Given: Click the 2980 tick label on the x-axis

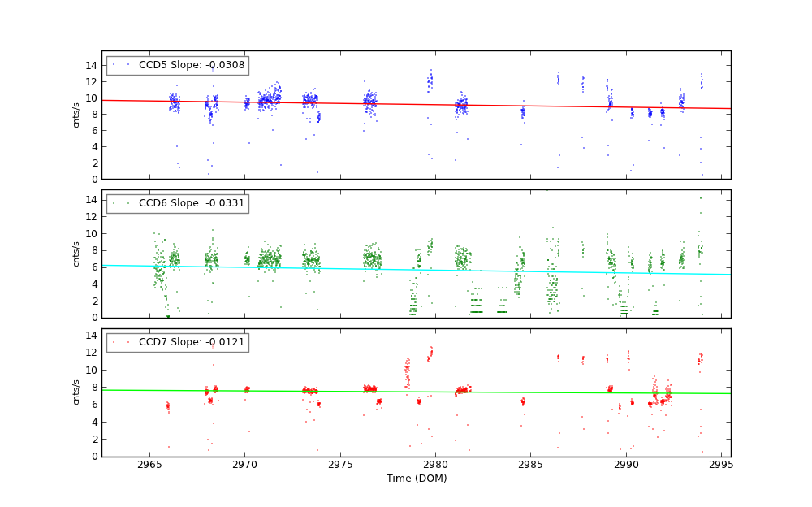Looking at the screenshot, I should point(435,465).
